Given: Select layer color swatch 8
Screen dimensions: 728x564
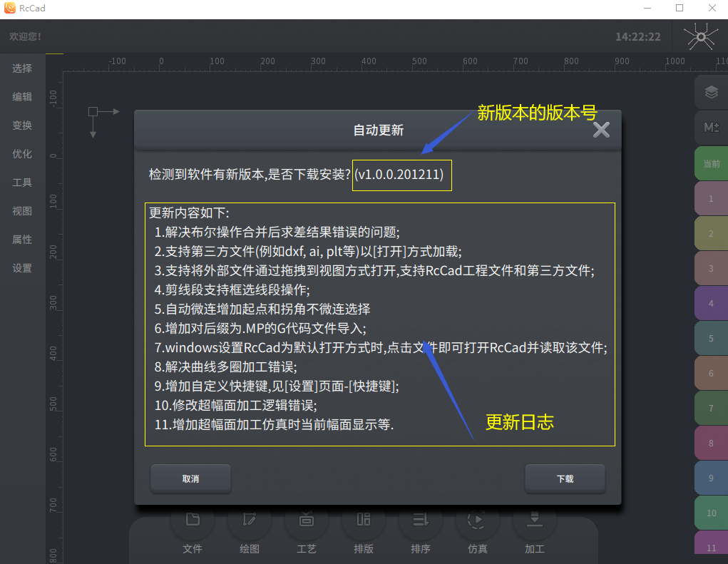Looking at the screenshot, I should (712, 443).
